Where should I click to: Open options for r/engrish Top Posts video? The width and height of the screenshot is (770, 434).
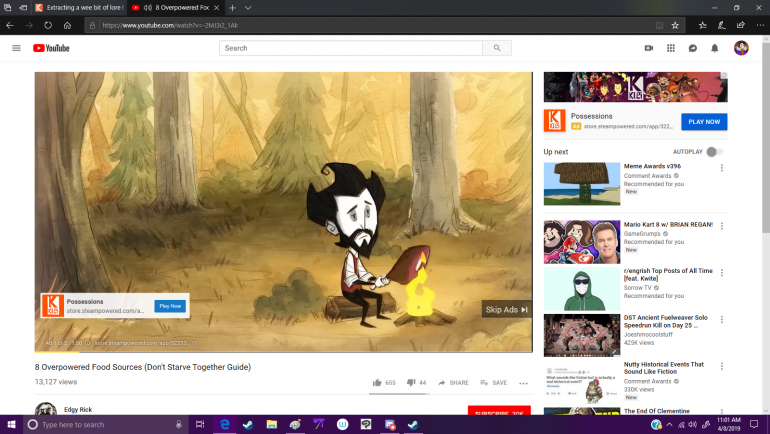tap(722, 272)
